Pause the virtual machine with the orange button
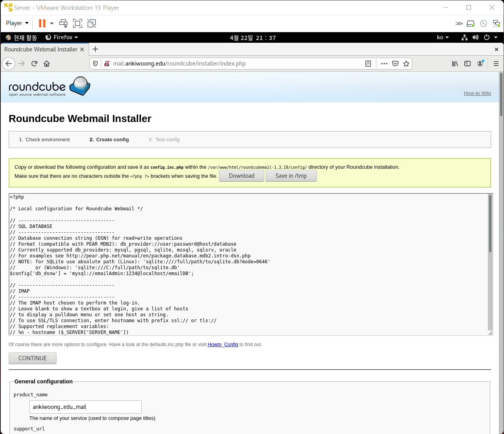Screen dimensions: 504x434 [42, 24]
